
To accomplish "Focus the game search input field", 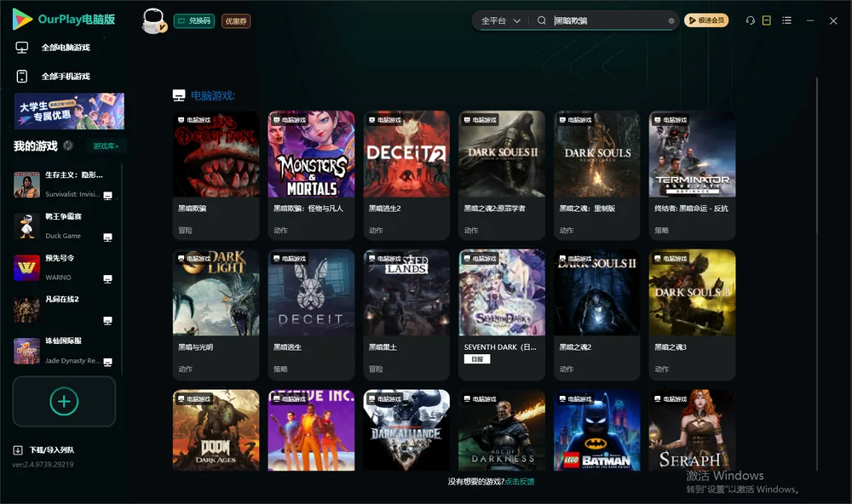I will tap(608, 20).
